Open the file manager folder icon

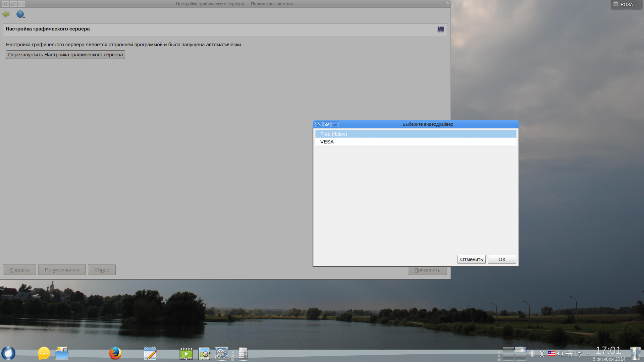(62, 353)
